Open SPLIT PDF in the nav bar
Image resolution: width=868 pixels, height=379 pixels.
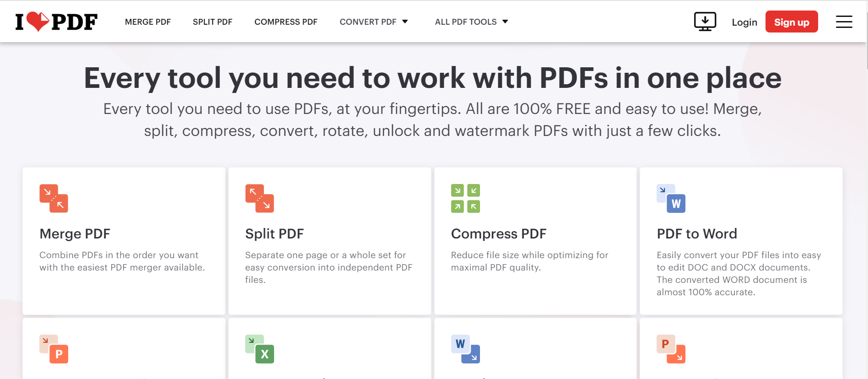click(212, 22)
